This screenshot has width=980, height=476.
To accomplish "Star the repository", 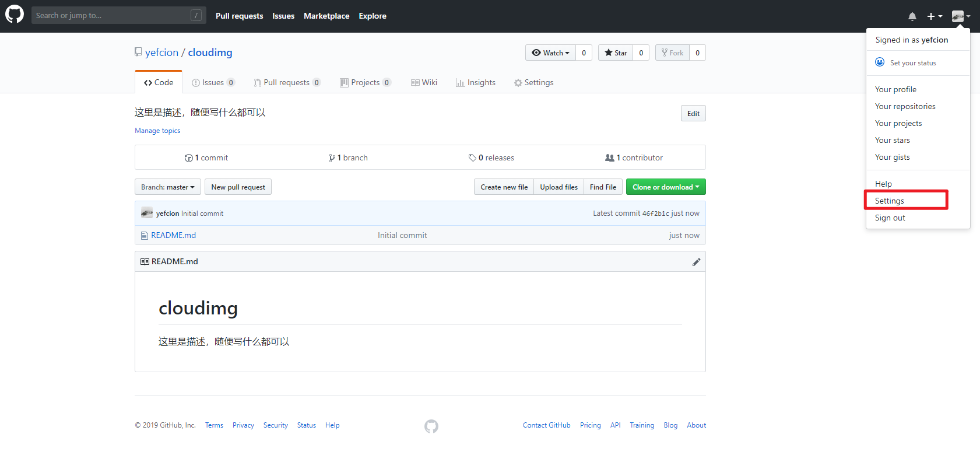I will 616,52.
